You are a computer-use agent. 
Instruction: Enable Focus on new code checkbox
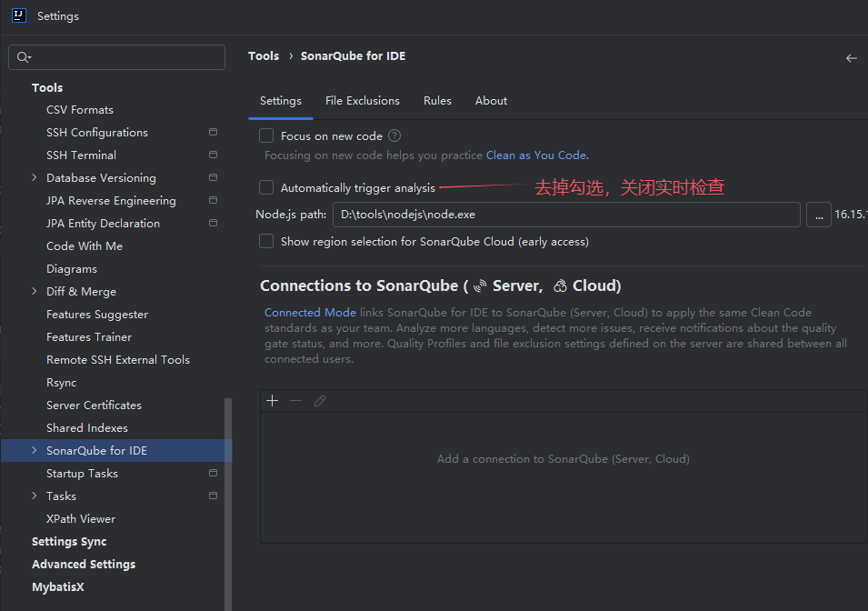click(266, 135)
